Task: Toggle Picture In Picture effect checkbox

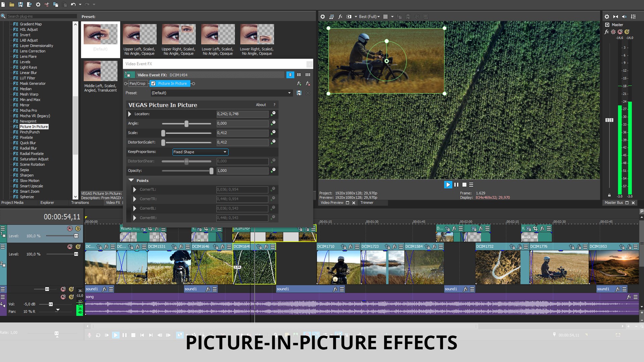Action: (153, 83)
